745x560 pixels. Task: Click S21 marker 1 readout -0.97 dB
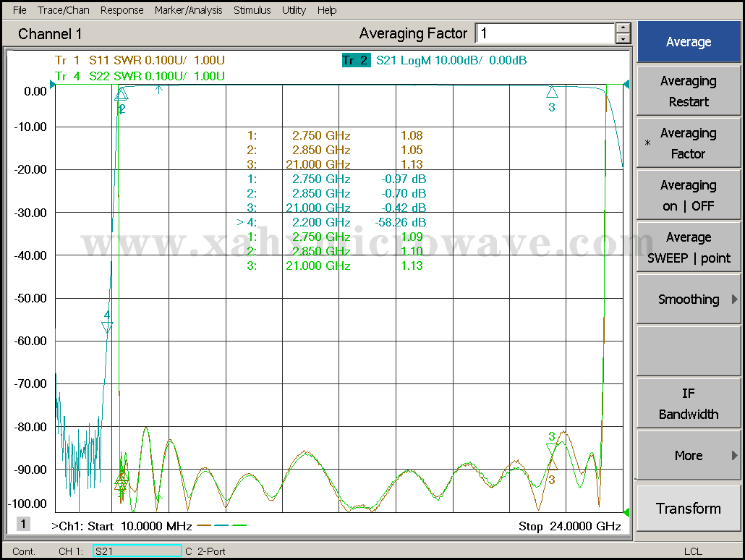click(404, 179)
